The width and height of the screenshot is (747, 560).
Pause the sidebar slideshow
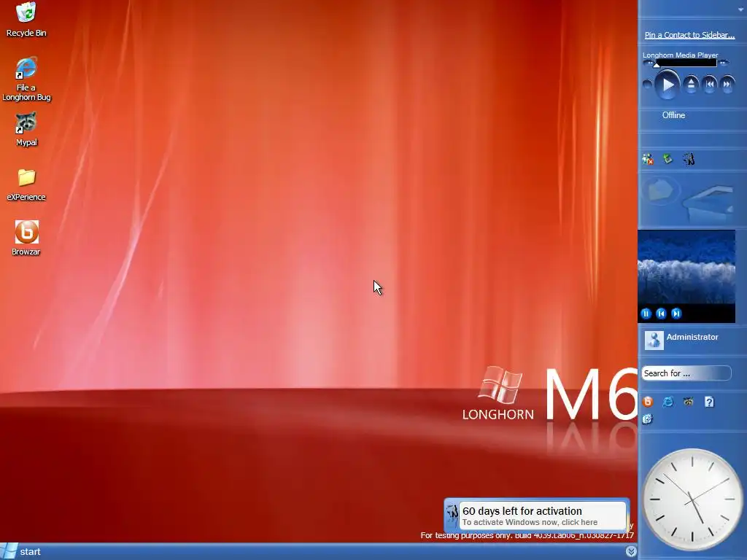646,314
